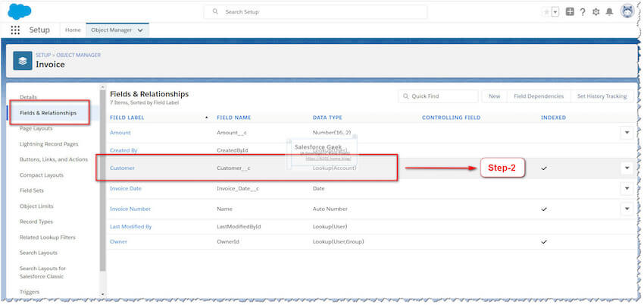The height and width of the screenshot is (305, 644).
Task: Click the OwnerId field name text
Action: [228, 242]
